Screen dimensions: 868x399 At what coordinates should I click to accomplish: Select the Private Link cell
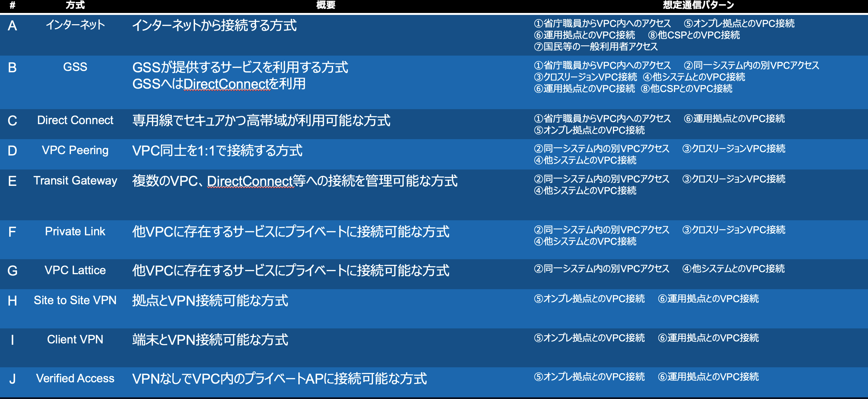(x=75, y=232)
